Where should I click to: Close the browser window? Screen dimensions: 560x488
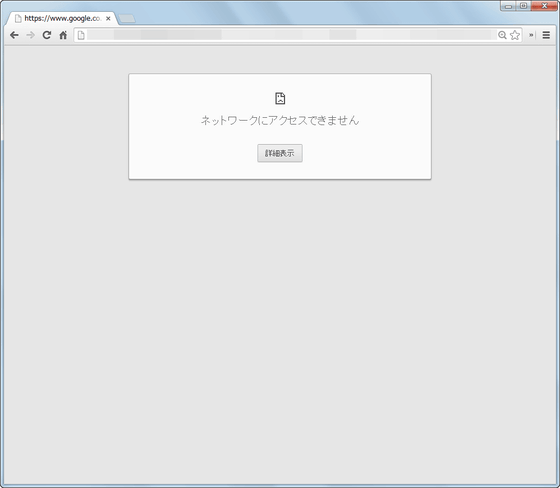pyautogui.click(x=544, y=6)
